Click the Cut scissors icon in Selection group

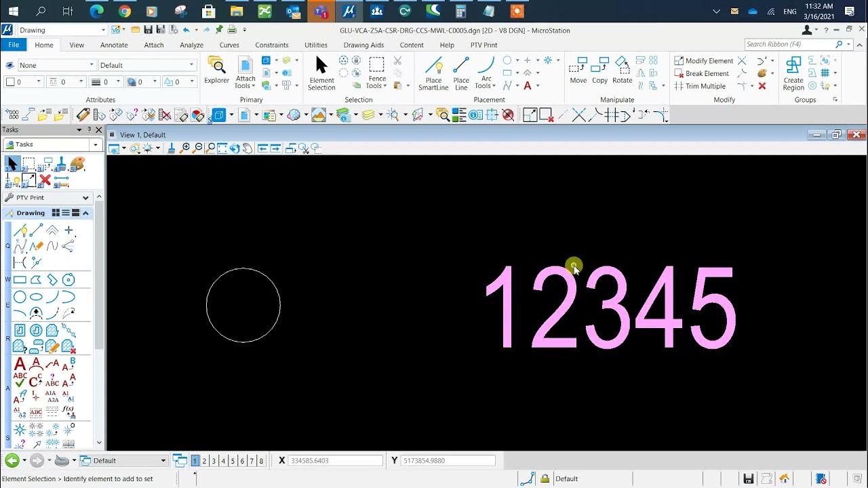click(x=397, y=61)
